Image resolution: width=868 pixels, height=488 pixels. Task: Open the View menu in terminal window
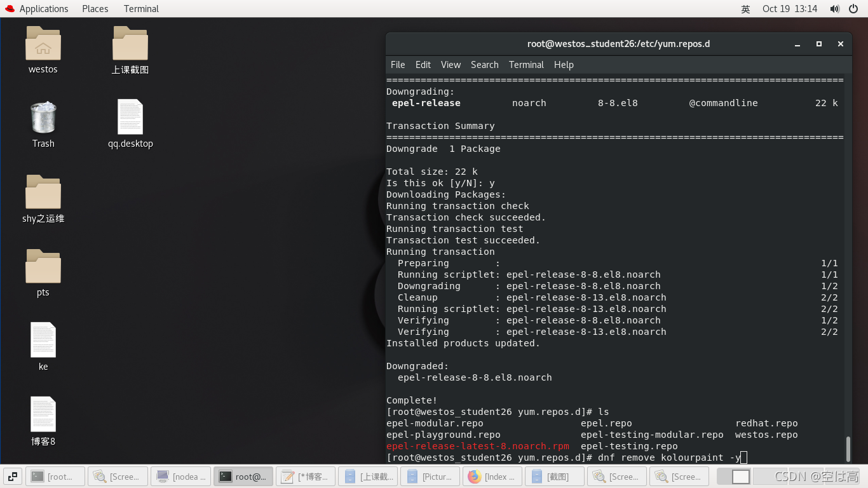coord(451,65)
